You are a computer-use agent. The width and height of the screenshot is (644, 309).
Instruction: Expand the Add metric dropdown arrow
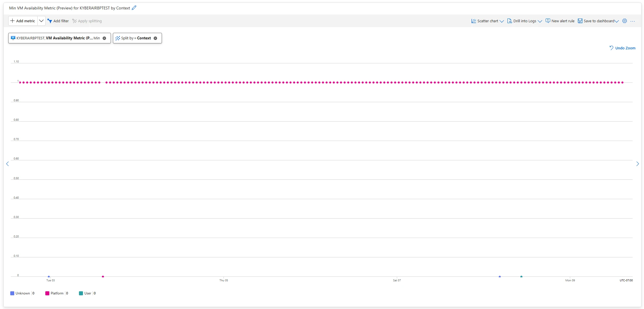pos(41,21)
